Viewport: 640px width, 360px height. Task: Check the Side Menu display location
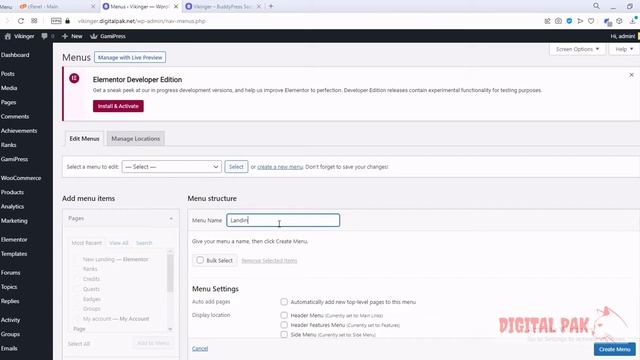point(284,334)
